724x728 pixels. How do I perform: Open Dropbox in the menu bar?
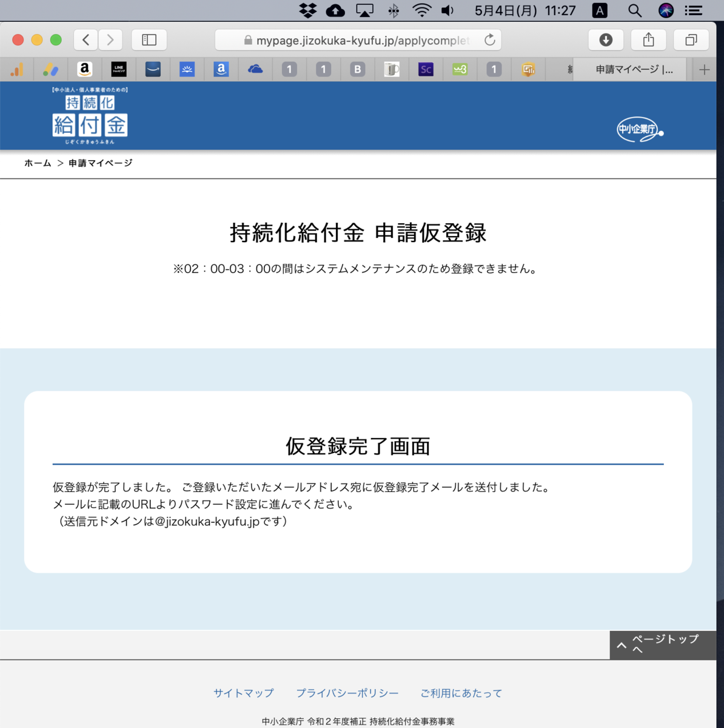coord(308,10)
